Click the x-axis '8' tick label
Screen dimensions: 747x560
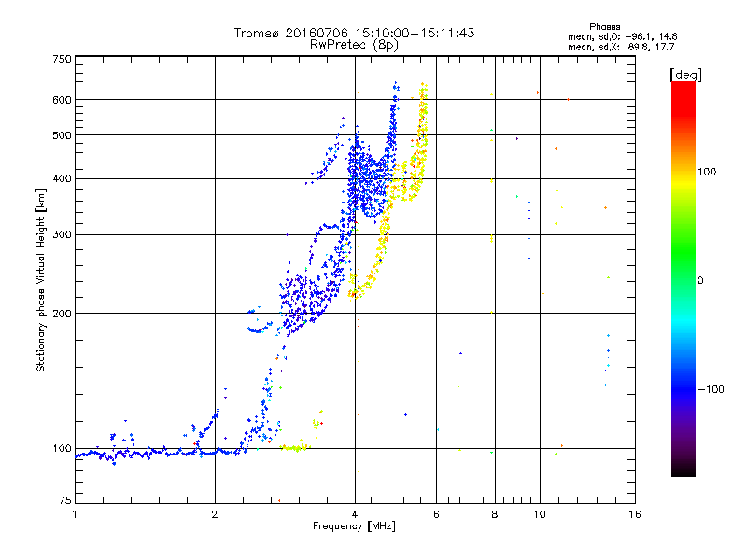[495, 514]
